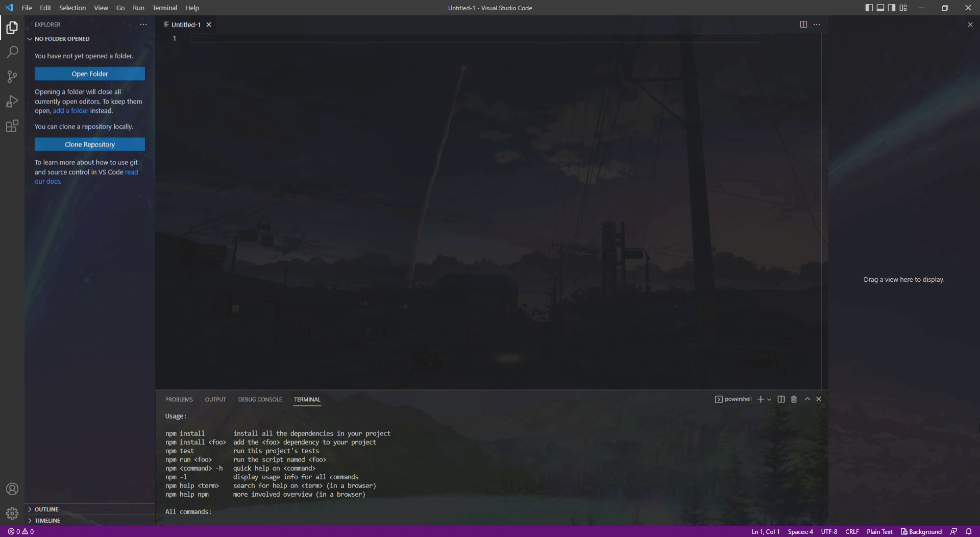Kill terminal with the trash icon

(794, 399)
